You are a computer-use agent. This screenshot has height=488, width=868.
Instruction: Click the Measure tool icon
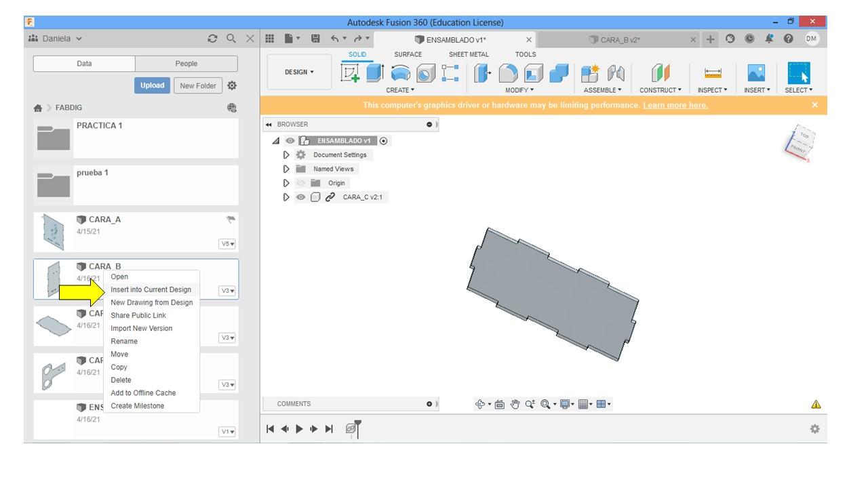click(x=713, y=73)
